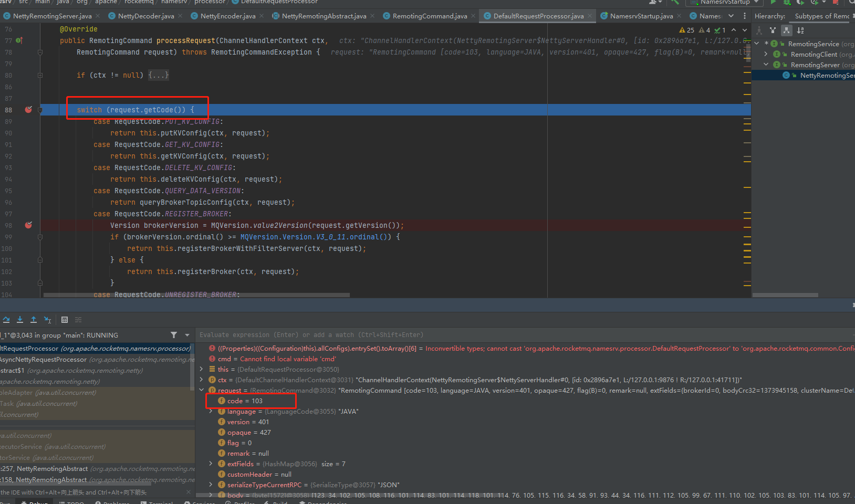Open the NettyRemotingServer.java tab
Screen dimensions: 855x504
point(52,16)
